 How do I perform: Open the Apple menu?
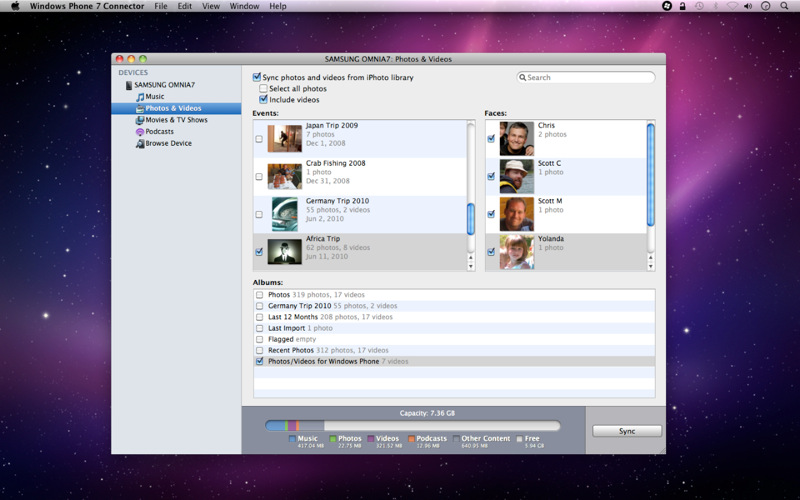[15, 6]
